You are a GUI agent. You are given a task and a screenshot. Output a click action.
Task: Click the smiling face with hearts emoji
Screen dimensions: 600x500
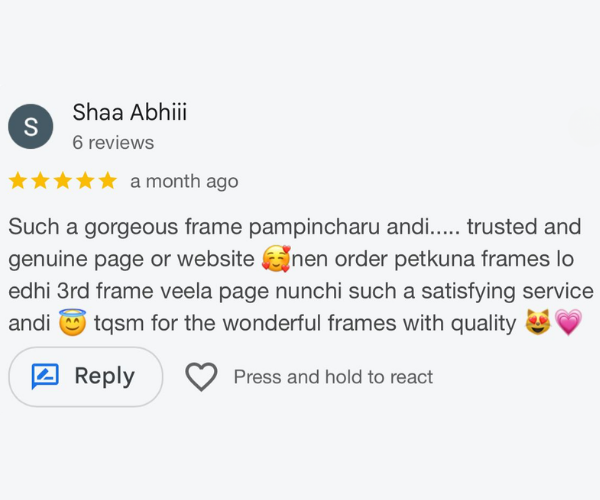pos(275,260)
